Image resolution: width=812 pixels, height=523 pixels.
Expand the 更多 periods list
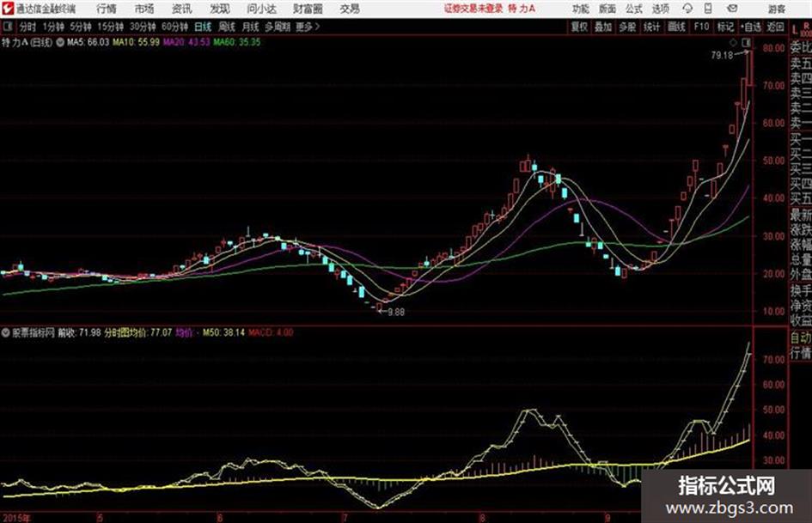click(x=308, y=27)
